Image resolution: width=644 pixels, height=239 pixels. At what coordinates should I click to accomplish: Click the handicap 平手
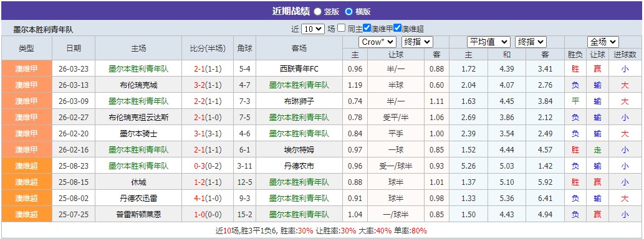tap(395, 134)
